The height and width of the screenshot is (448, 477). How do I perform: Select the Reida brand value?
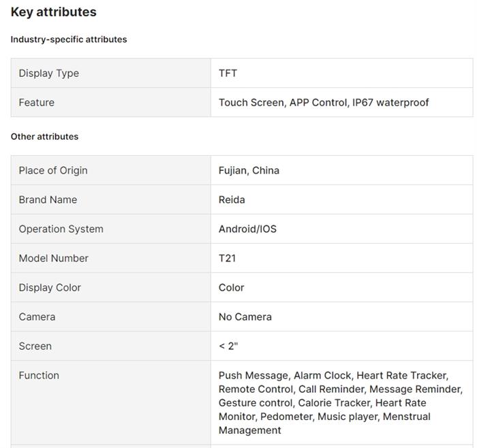tap(232, 200)
